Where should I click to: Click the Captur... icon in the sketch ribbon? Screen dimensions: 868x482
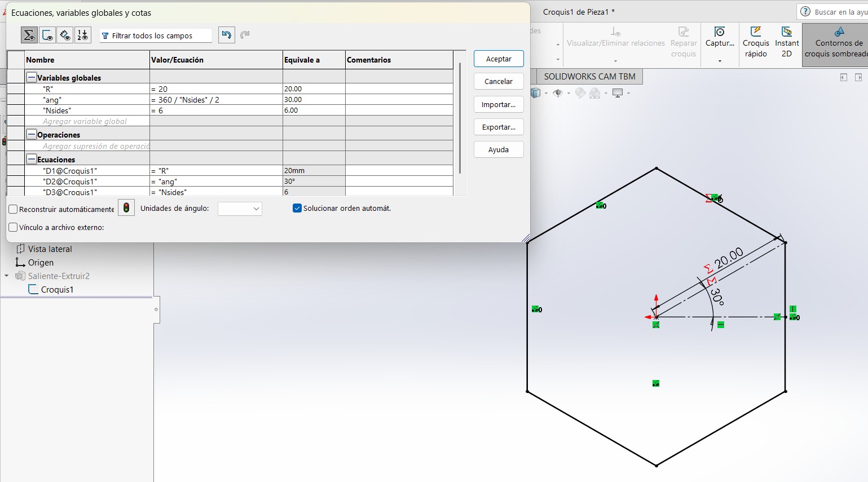720,32
